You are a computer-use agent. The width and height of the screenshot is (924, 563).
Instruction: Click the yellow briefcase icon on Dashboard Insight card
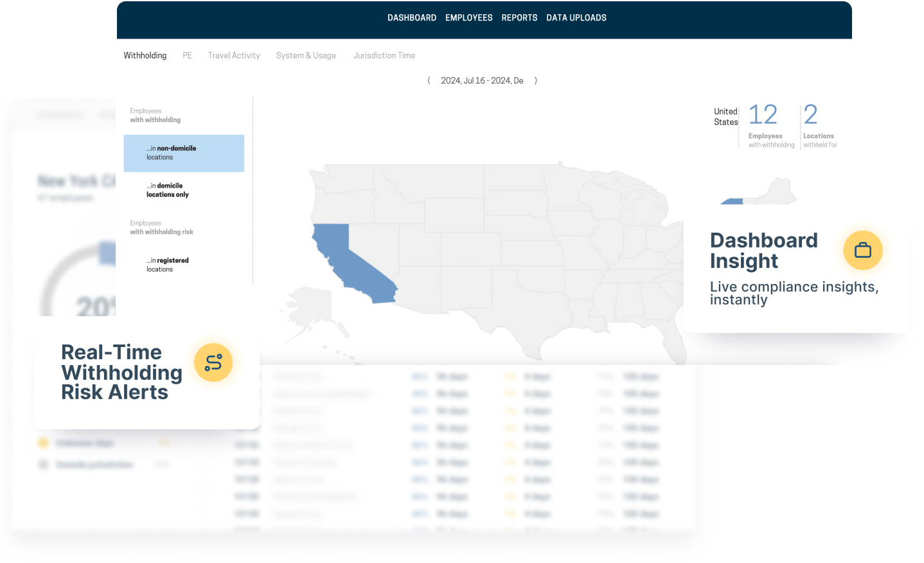pos(862,250)
